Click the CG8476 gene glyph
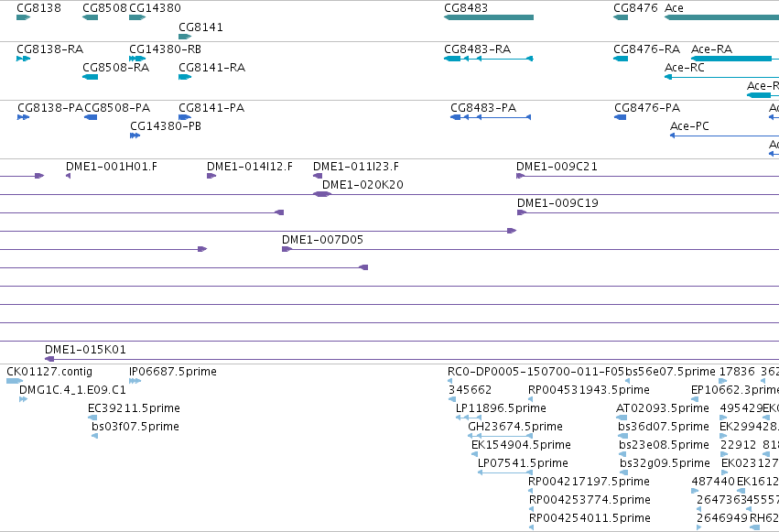779x532 pixels. click(x=621, y=17)
